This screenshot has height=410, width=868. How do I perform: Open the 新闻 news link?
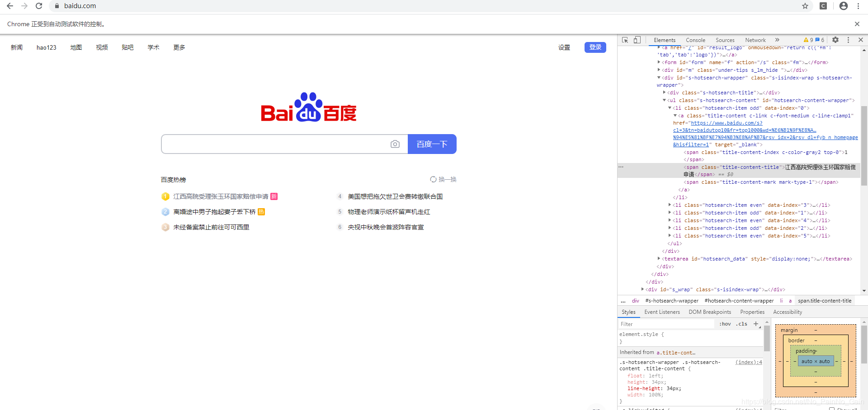click(17, 47)
